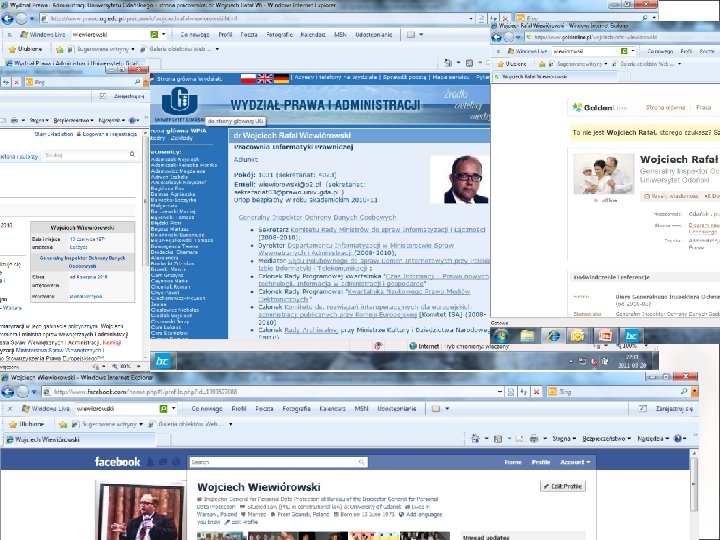720x540 pixels.
Task: Open Facebook friend requests icon
Action: (150, 462)
